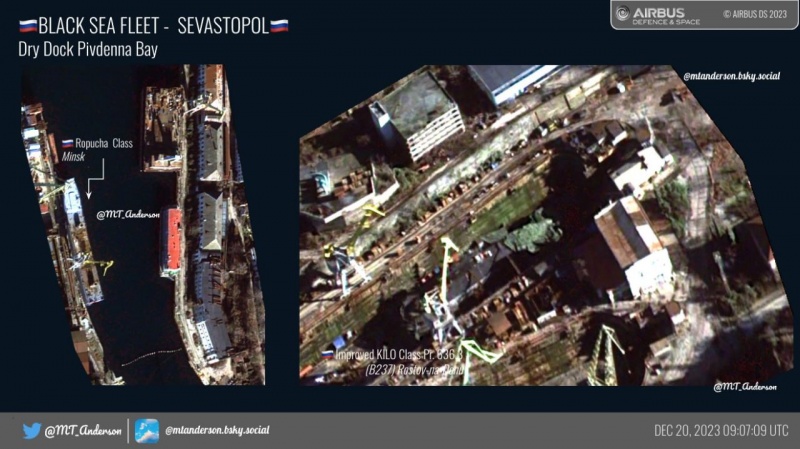Open the @MT_Anderson handle in footer
Screen dimensions: 800x449
pos(84,431)
